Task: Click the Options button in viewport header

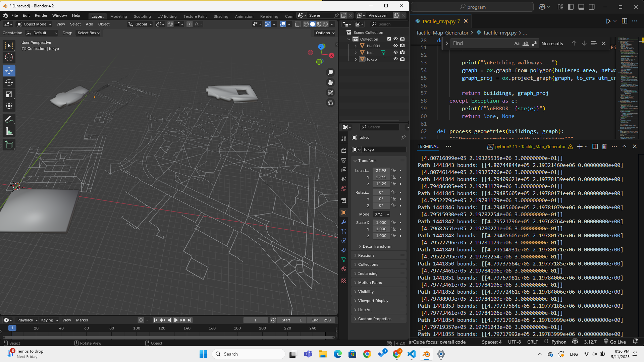Action: tap(325, 33)
